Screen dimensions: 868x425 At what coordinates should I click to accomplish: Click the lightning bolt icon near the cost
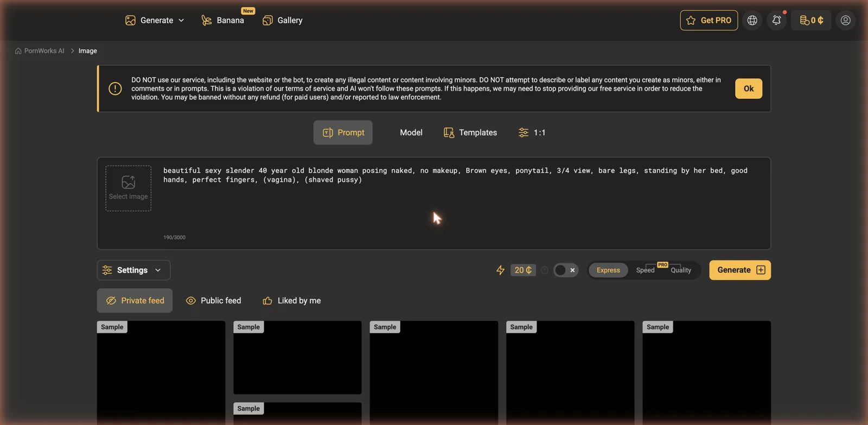(x=500, y=270)
